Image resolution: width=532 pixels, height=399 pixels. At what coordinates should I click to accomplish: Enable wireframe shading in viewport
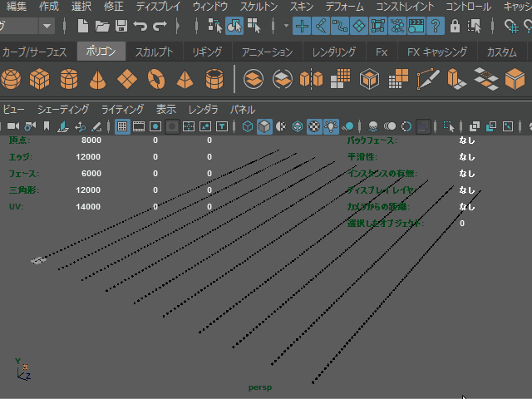point(248,126)
